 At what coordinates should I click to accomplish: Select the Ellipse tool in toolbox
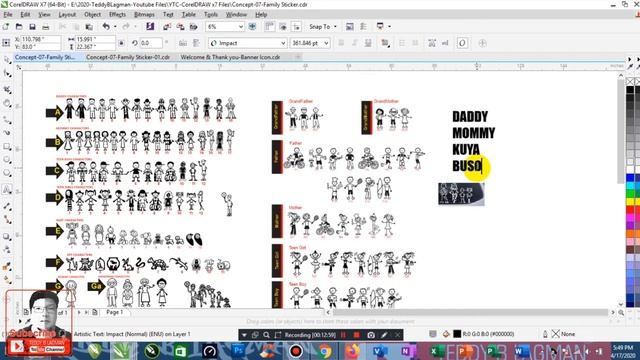point(7,160)
